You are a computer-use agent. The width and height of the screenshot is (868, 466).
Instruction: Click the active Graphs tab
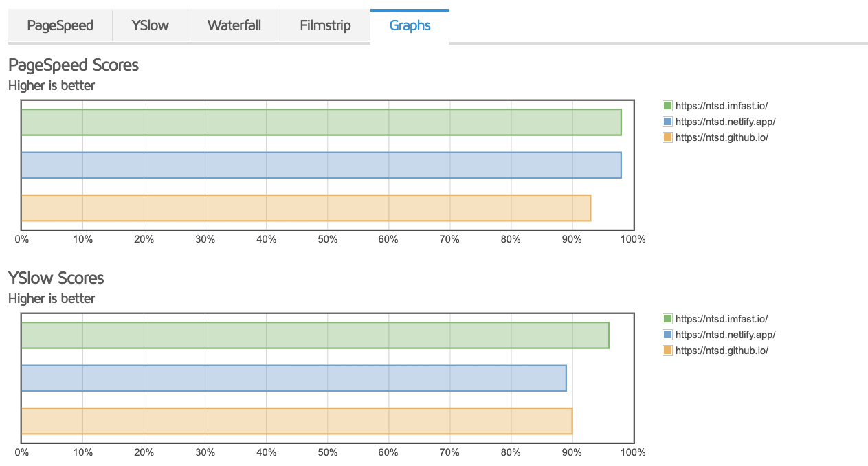[409, 25]
